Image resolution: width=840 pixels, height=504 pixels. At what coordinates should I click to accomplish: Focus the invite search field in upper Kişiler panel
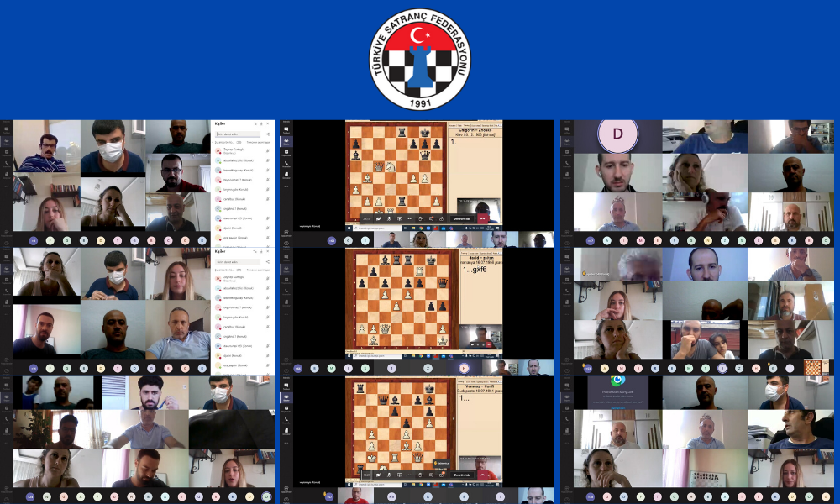click(x=238, y=134)
